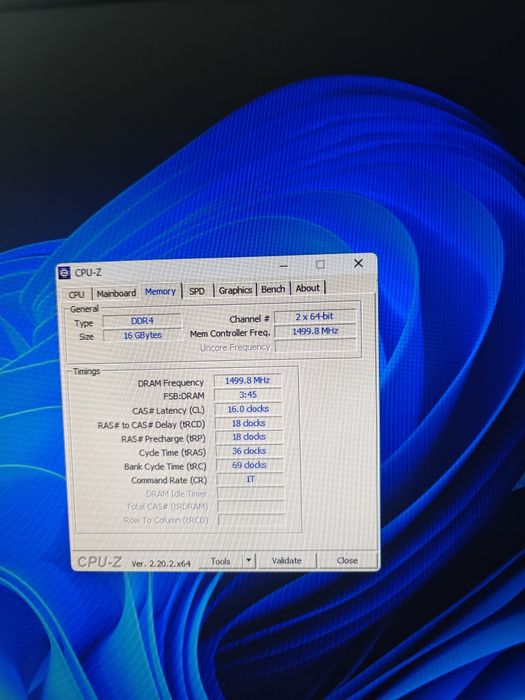Click the CAS# Latency (CL) label
525x700 pixels.
pos(168,411)
